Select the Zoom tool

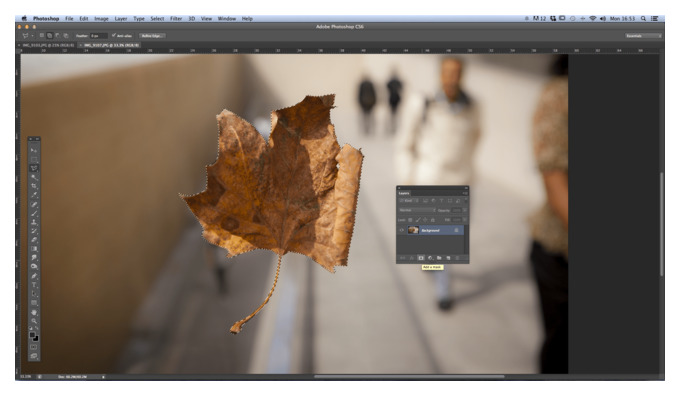pos(34,321)
